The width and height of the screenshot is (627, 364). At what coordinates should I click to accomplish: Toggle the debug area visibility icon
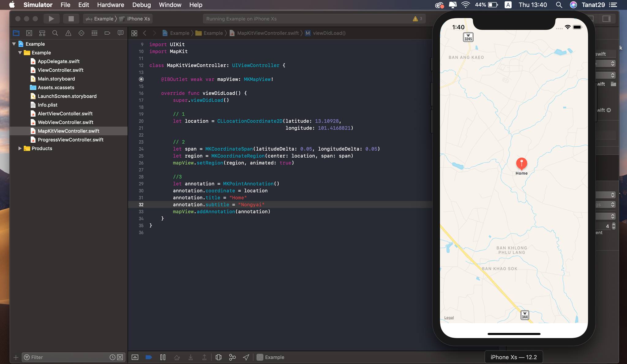tap(135, 357)
